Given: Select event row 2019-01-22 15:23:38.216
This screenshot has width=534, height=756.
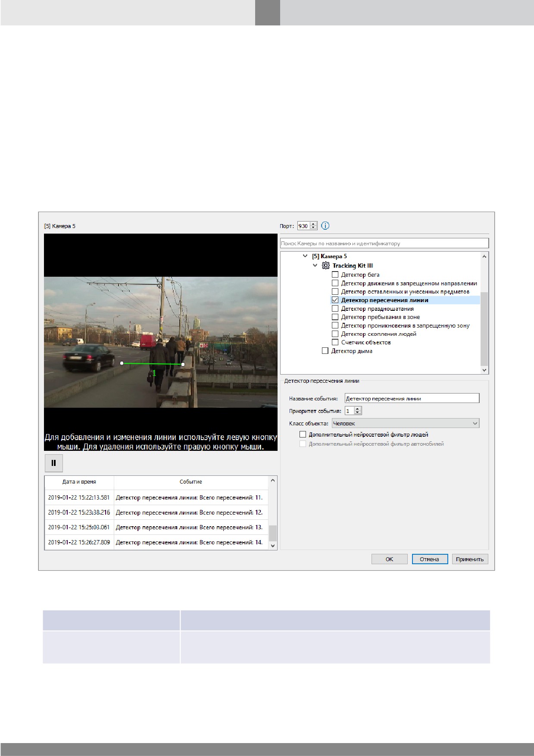Looking at the screenshot, I should tap(156, 512).
